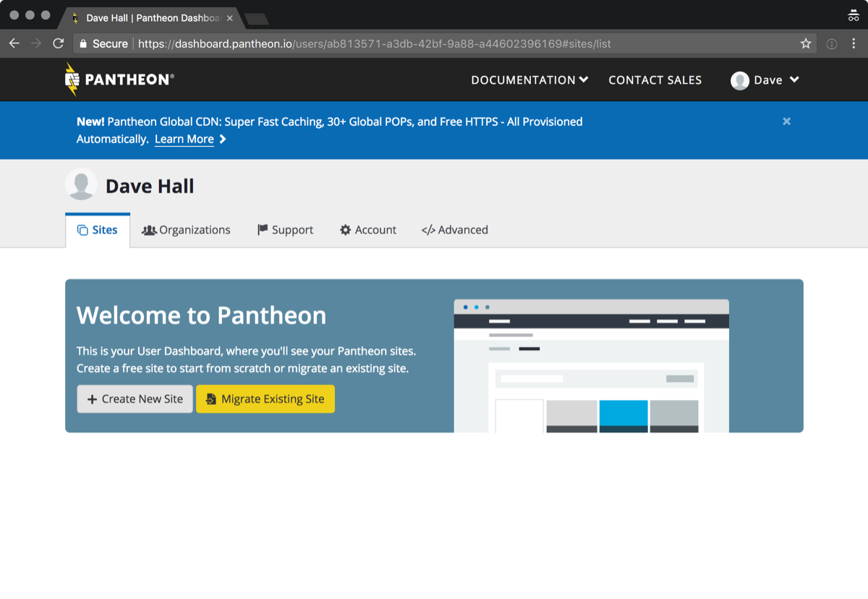Click the Dave Hall name heading
868x599 pixels.
(x=150, y=187)
